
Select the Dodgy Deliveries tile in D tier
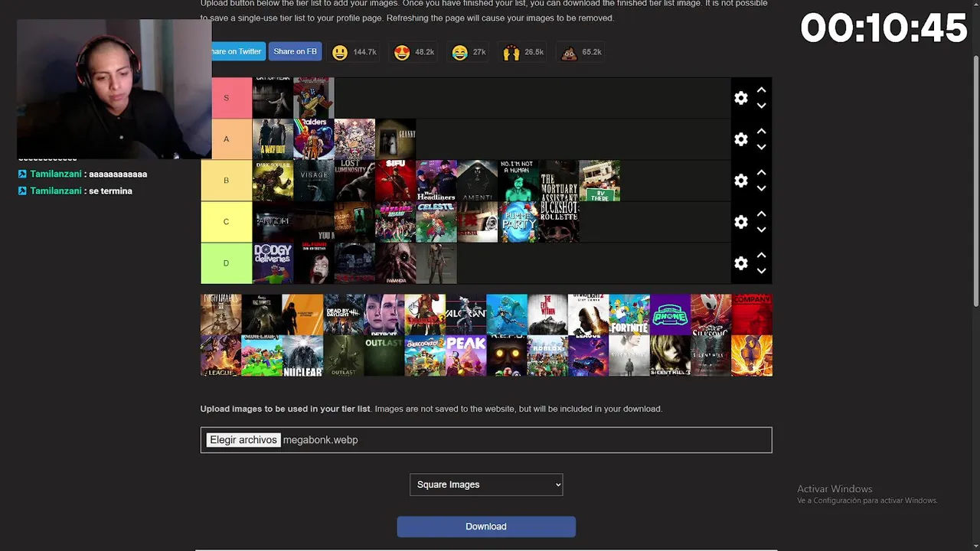(x=273, y=263)
